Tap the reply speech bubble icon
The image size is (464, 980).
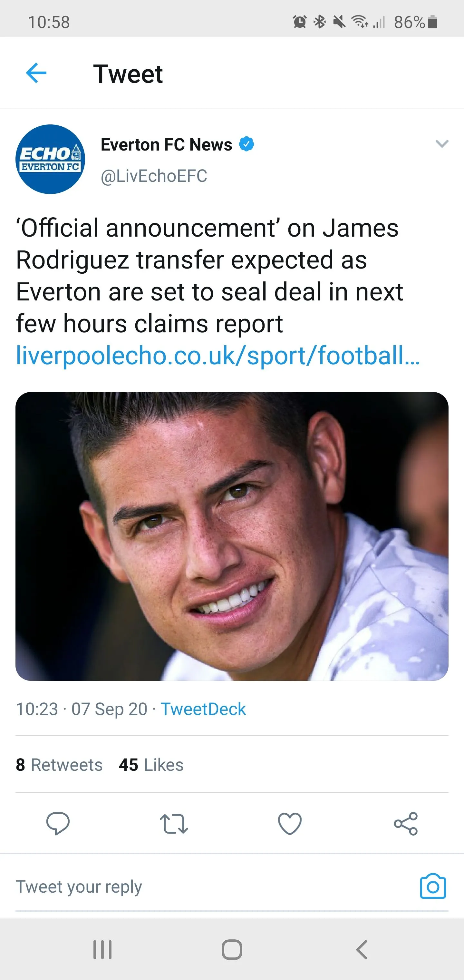pyautogui.click(x=58, y=823)
